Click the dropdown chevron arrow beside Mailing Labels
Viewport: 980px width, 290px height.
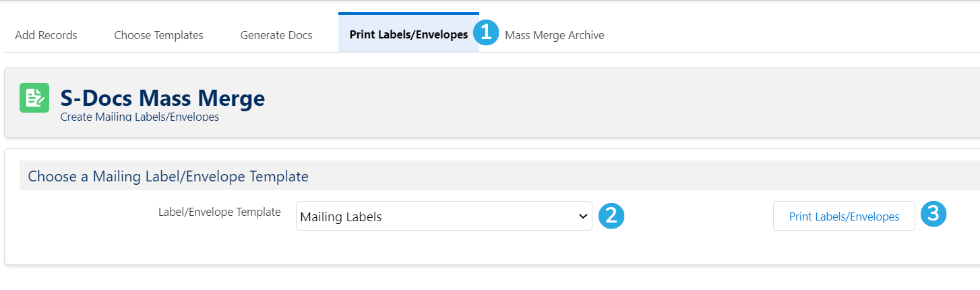583,216
